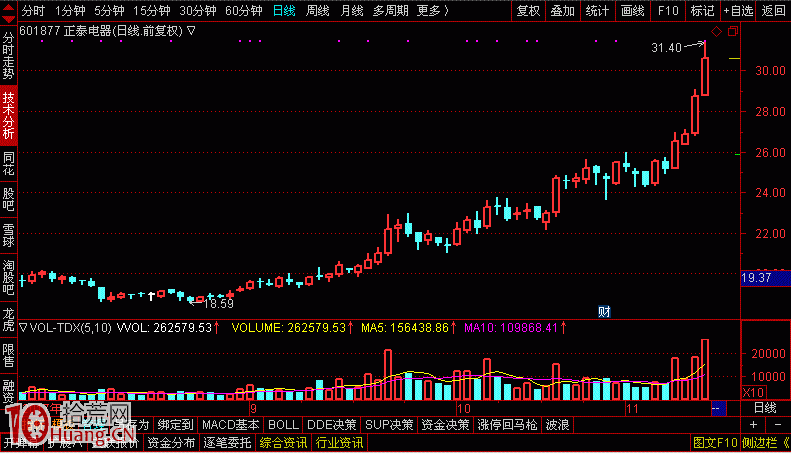Open the 淘股吧 sidebar tab
The width and height of the screenshot is (791, 454).
tap(9, 277)
